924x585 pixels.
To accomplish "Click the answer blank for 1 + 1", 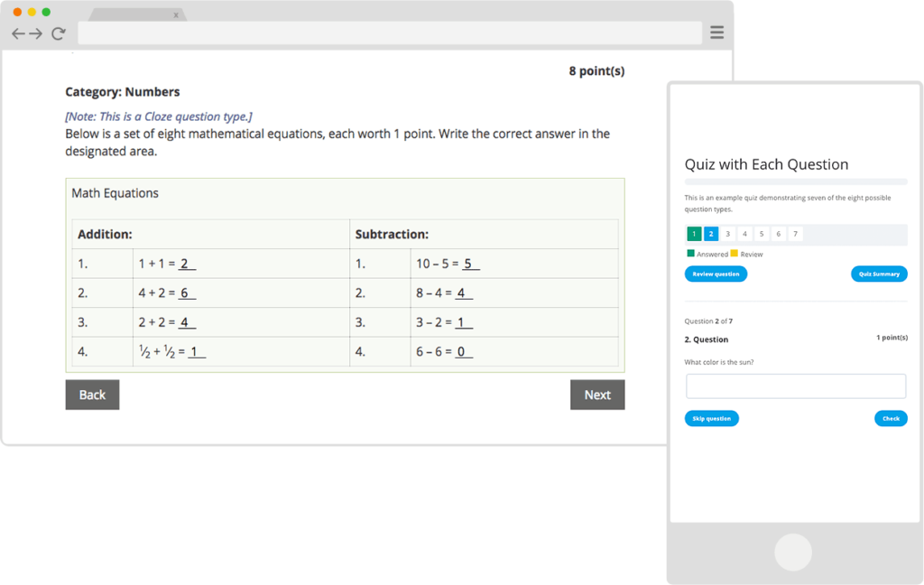I will click(x=187, y=264).
